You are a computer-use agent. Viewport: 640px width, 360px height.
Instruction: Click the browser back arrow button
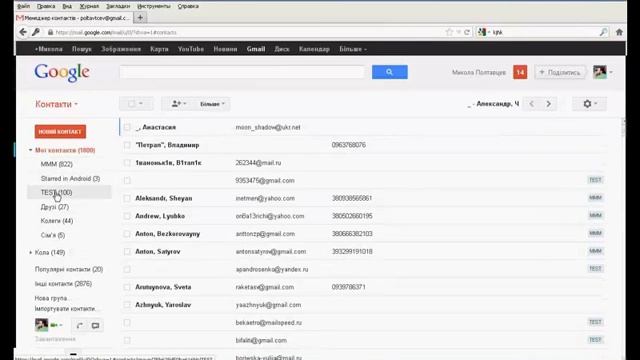tap(23, 32)
